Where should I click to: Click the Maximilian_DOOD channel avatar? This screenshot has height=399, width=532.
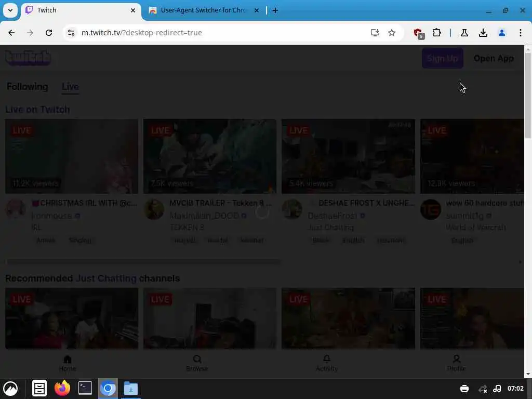pos(154,209)
